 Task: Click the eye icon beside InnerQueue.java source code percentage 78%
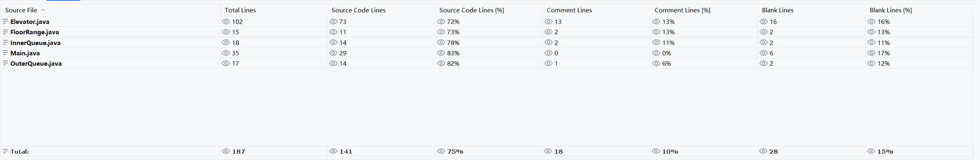click(x=441, y=43)
